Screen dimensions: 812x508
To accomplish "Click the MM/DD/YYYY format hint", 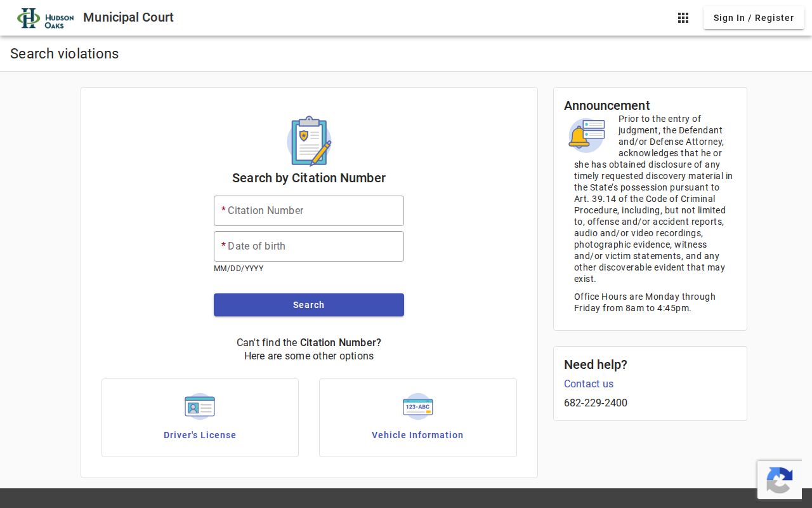I will pos(239,269).
